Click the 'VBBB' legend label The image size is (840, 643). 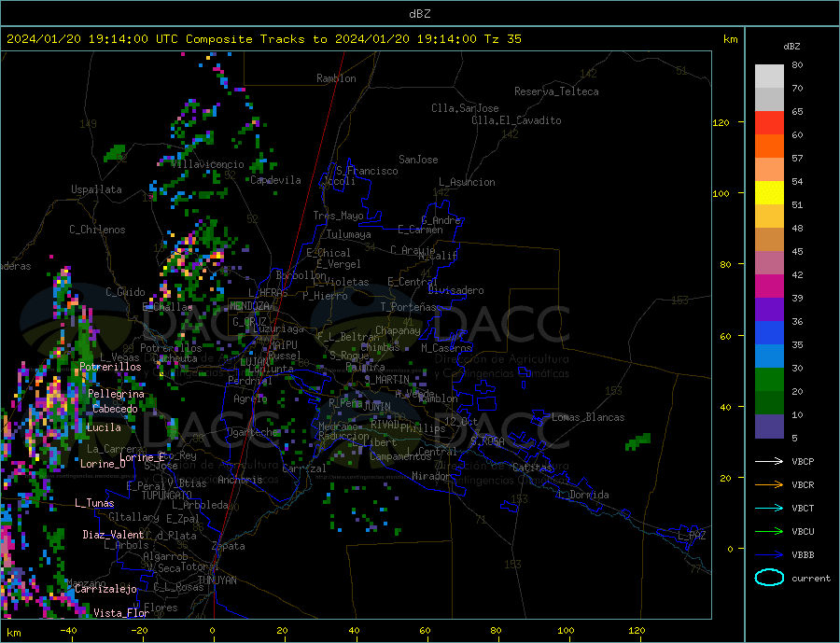click(x=803, y=554)
